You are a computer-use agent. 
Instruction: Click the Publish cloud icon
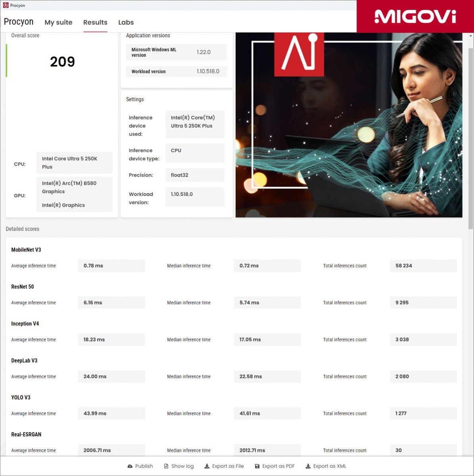(130, 466)
